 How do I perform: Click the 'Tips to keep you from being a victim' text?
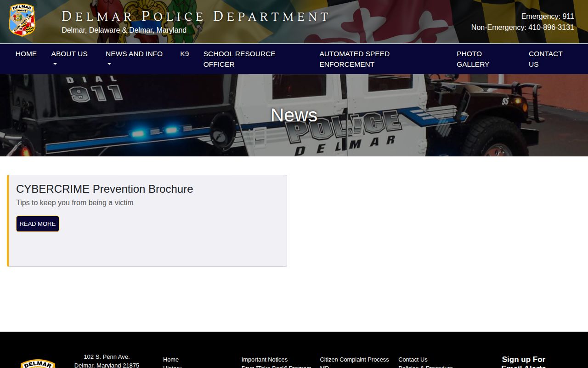75,202
